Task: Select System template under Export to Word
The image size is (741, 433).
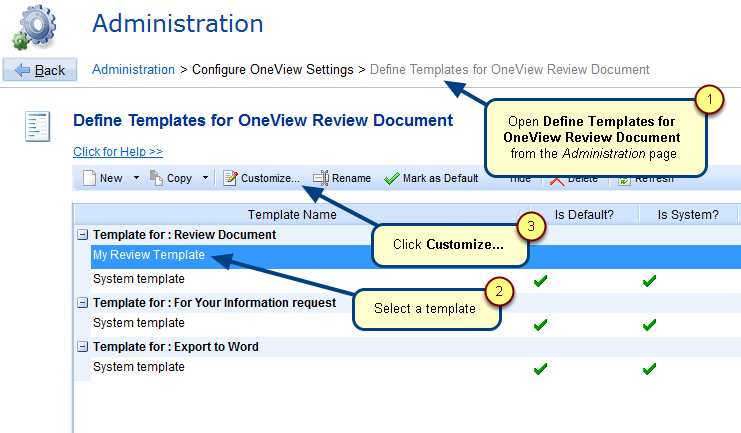Action: point(139,367)
